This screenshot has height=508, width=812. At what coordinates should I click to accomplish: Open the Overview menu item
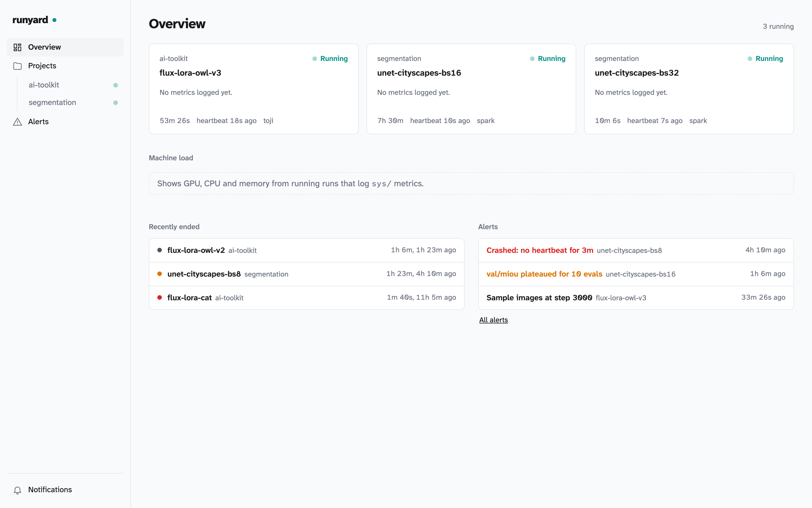pyautogui.click(x=65, y=47)
